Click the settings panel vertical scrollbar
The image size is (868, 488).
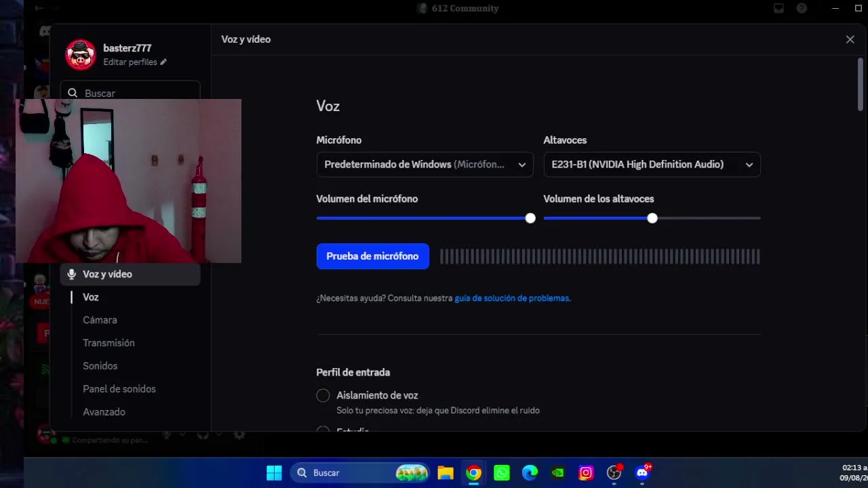point(861,85)
